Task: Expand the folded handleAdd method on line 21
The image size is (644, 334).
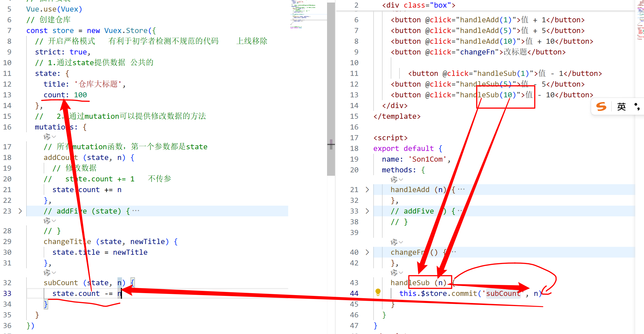Action: tap(367, 190)
